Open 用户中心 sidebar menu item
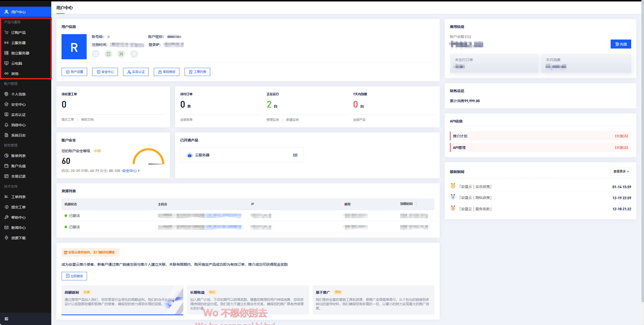Screen dimensions: 644x325 click(x=18, y=12)
